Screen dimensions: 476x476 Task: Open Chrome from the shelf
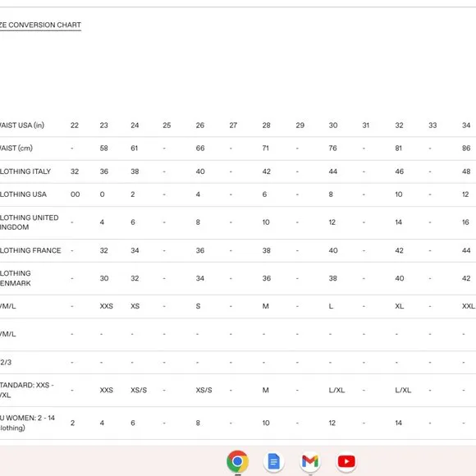click(x=237, y=461)
